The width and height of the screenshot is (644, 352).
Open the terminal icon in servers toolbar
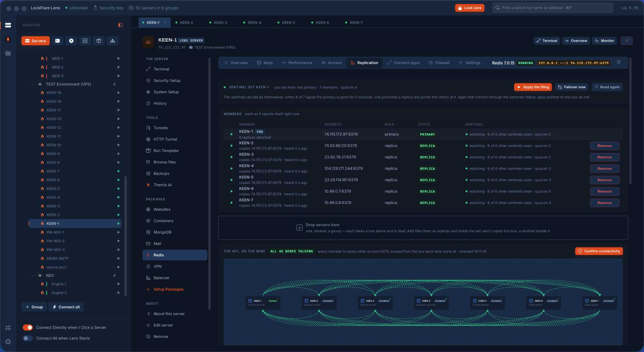tap(58, 41)
